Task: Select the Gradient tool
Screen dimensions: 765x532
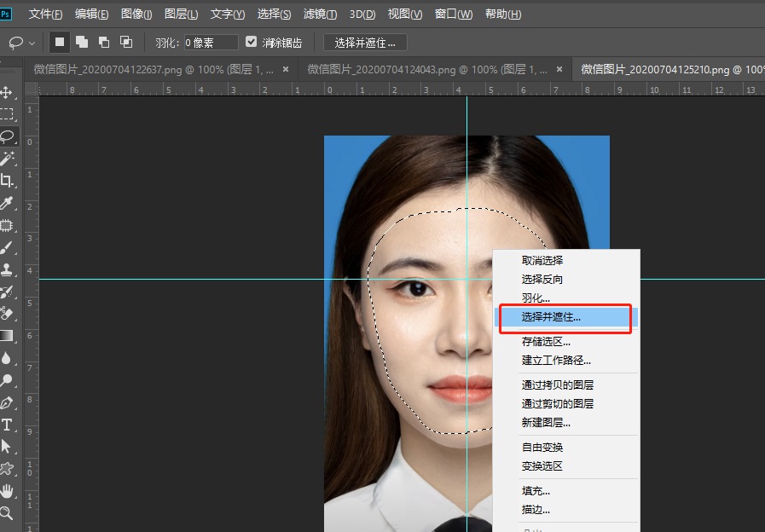Action: pos(8,336)
